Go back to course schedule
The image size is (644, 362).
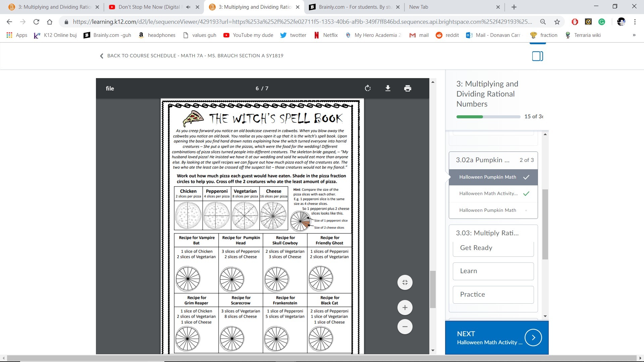click(192, 56)
